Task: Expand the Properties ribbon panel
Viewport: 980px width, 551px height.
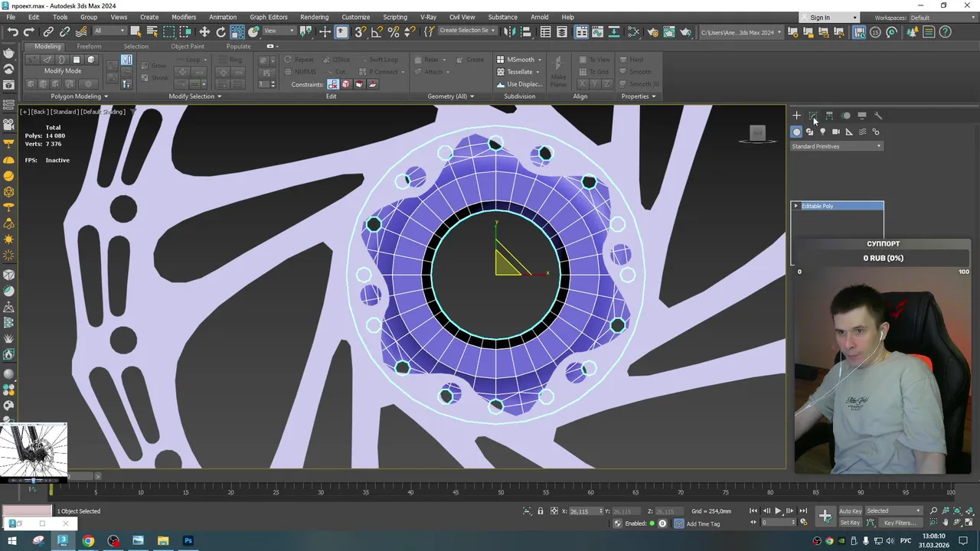Action: pyautogui.click(x=639, y=96)
